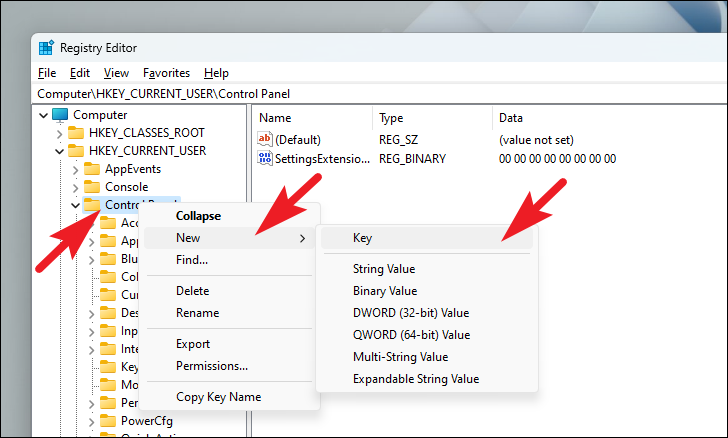Click the Computer monitor icon in tree
Viewport: 728px width, 438px height.
click(x=60, y=115)
